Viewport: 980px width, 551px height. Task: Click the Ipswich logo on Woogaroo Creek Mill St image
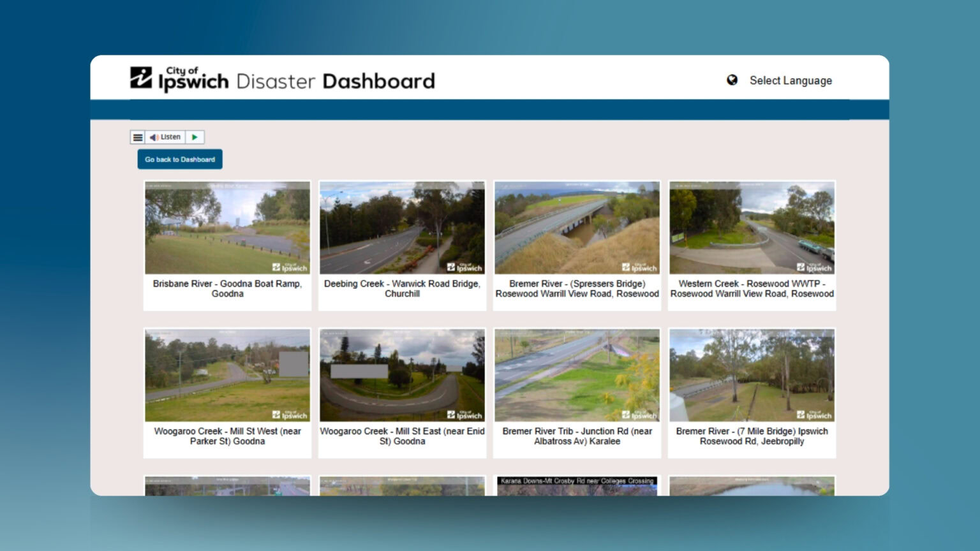pos(289,415)
